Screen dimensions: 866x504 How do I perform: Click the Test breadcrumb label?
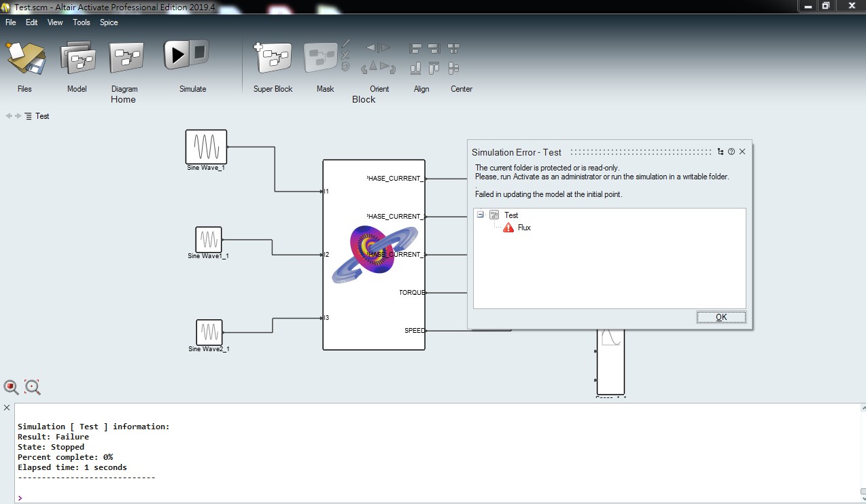(42, 116)
